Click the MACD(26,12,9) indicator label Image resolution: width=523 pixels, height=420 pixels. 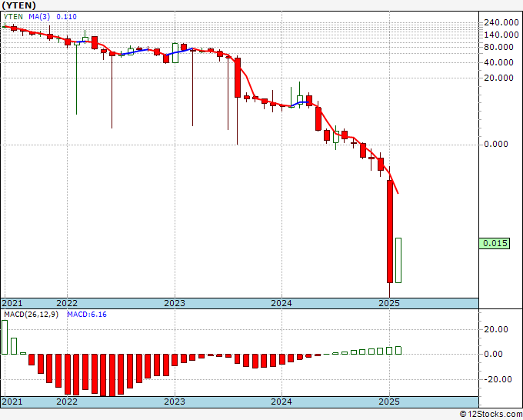click(x=31, y=315)
